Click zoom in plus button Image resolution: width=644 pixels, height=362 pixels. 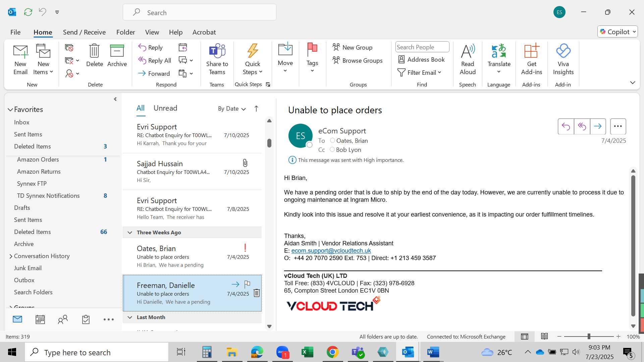(x=619, y=337)
